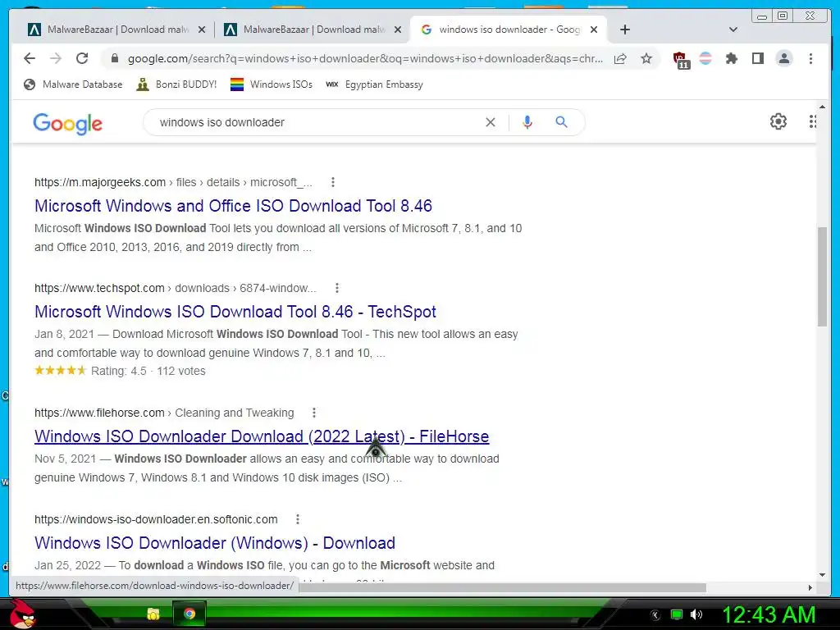Image resolution: width=840 pixels, height=630 pixels.
Task: Switch to the first MalwareBazaar tab
Action: pyautogui.click(x=115, y=30)
